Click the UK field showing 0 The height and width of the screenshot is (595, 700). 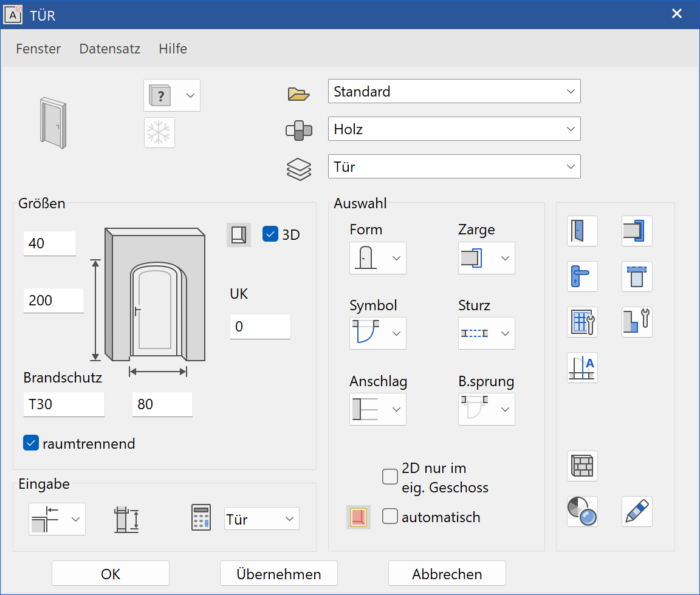coord(260,327)
